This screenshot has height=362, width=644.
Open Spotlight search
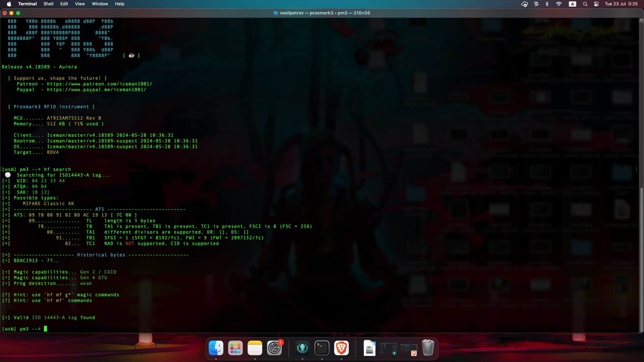585,4
